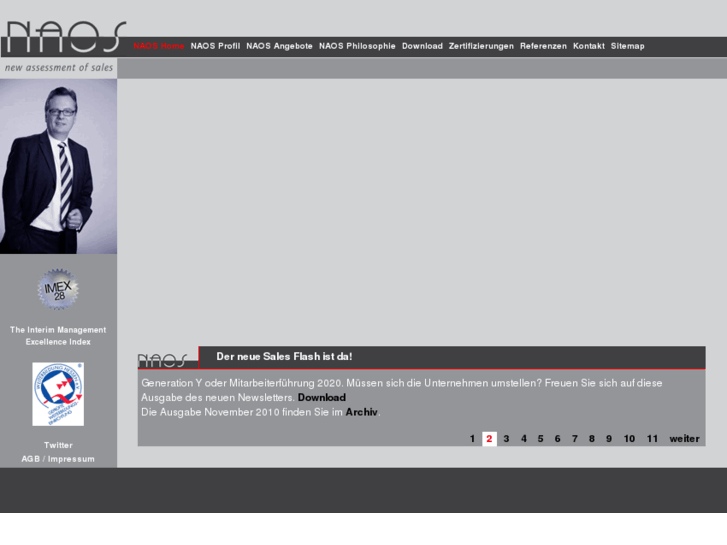
Task: Jump to news page 3
Action: click(x=506, y=439)
